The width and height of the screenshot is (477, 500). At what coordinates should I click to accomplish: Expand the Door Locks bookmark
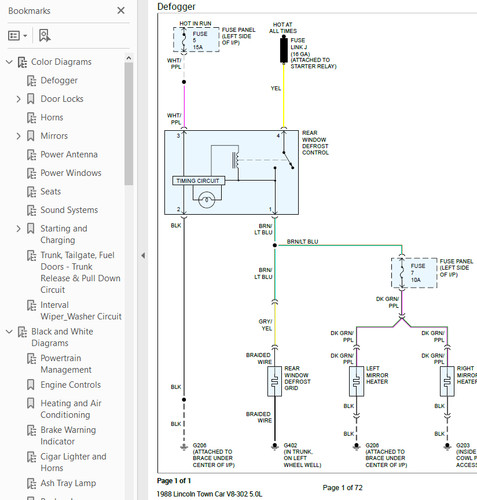[18, 99]
